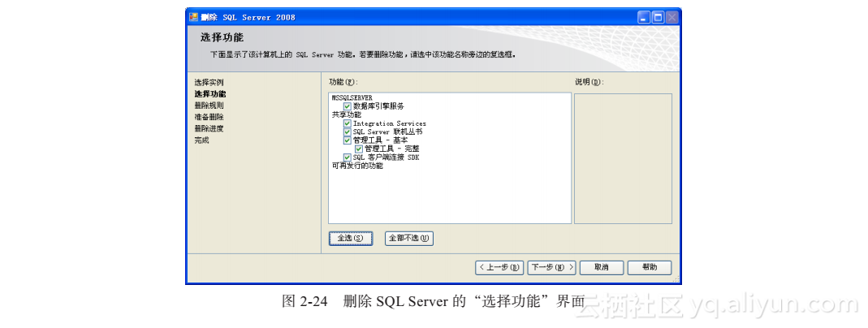Go back with 上一步(B) button
Image resolution: width=868 pixels, height=328 pixels.
point(499,268)
